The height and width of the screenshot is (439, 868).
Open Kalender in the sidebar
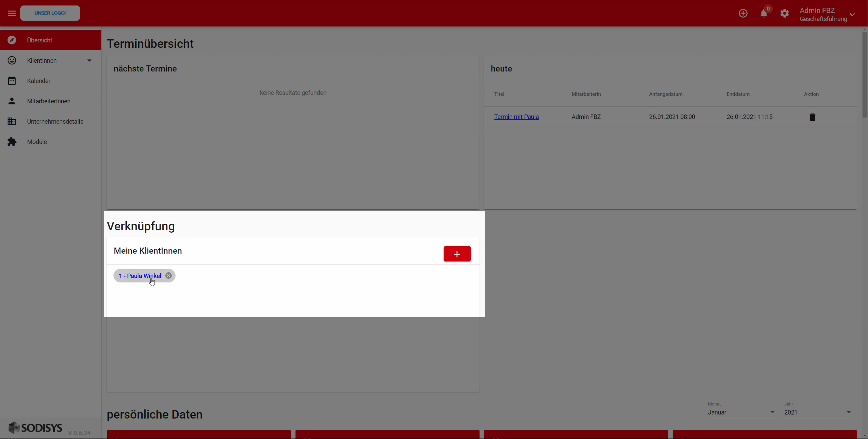(x=51, y=81)
